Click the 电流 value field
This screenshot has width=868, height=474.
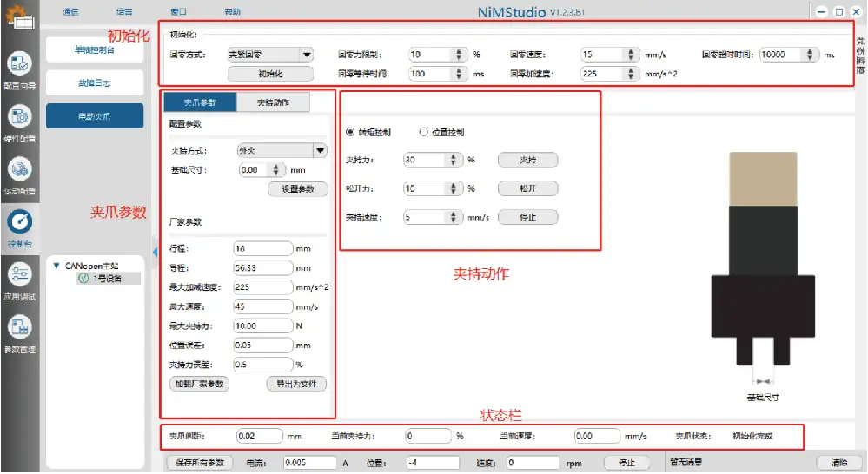(310, 463)
